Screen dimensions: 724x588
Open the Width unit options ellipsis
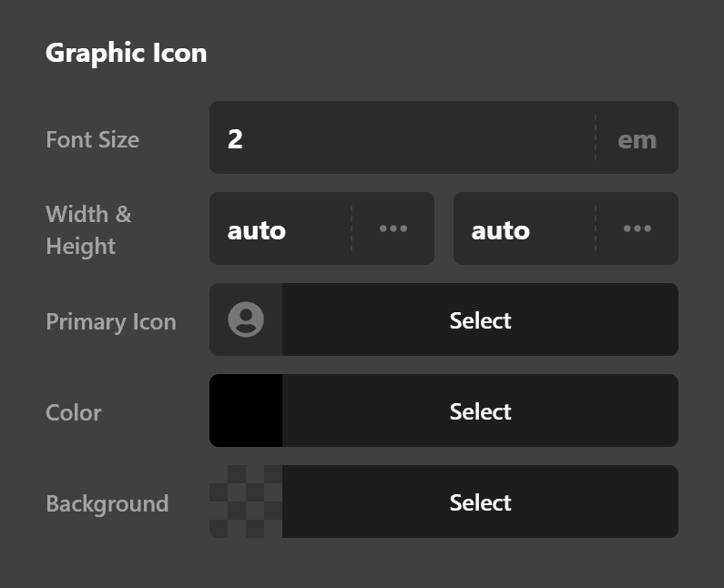pos(393,228)
